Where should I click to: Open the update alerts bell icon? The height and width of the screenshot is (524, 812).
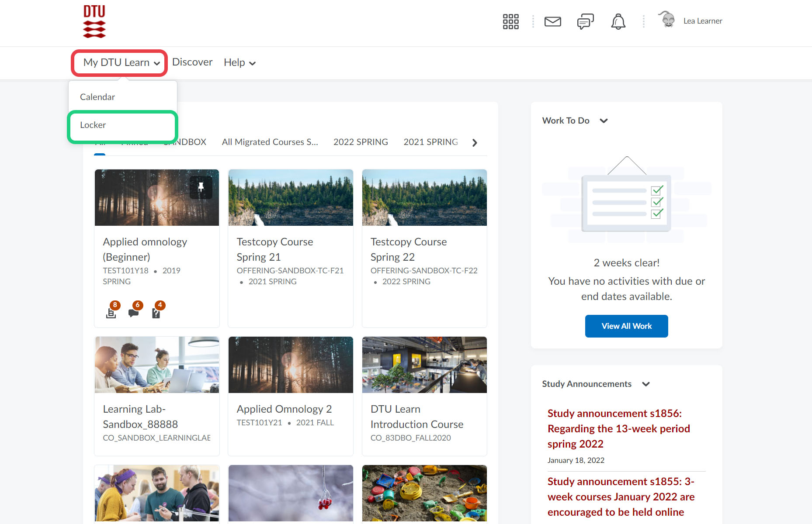coord(618,21)
